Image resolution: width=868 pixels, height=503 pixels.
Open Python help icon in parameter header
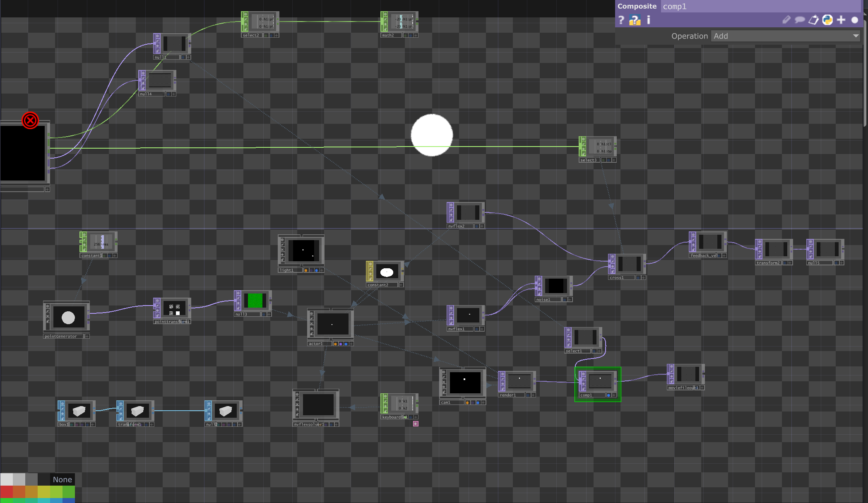(x=635, y=20)
